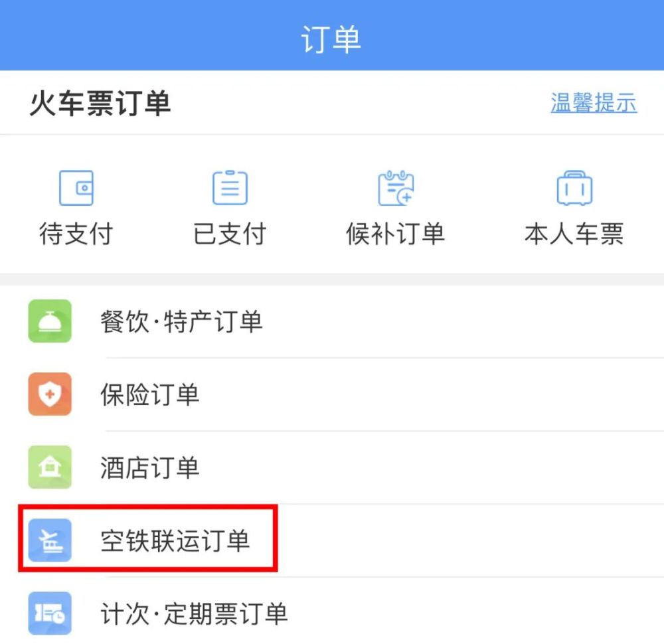The height and width of the screenshot is (644, 664).
Task: Tap the green 酒店 house icon
Action: 50,467
